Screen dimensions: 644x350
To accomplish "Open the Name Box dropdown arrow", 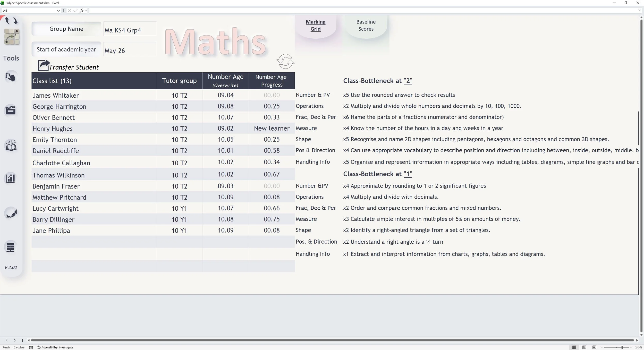I will click(58, 11).
